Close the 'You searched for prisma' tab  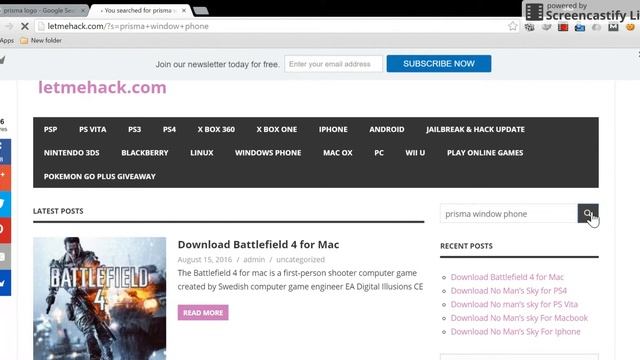tap(184, 11)
